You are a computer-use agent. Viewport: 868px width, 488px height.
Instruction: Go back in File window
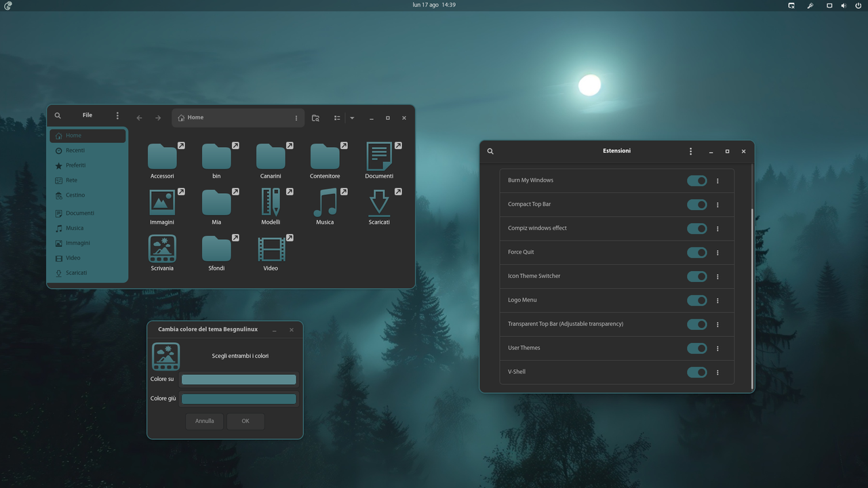139,118
